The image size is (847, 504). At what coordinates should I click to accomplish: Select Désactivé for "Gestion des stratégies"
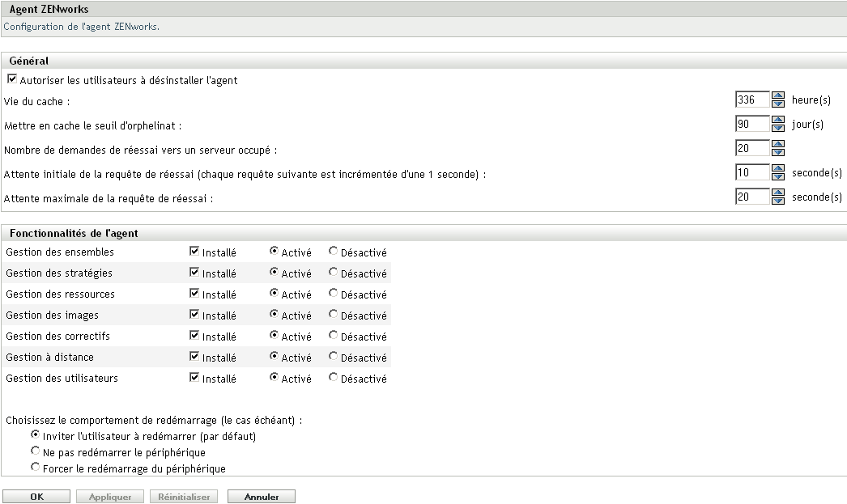tap(331, 273)
